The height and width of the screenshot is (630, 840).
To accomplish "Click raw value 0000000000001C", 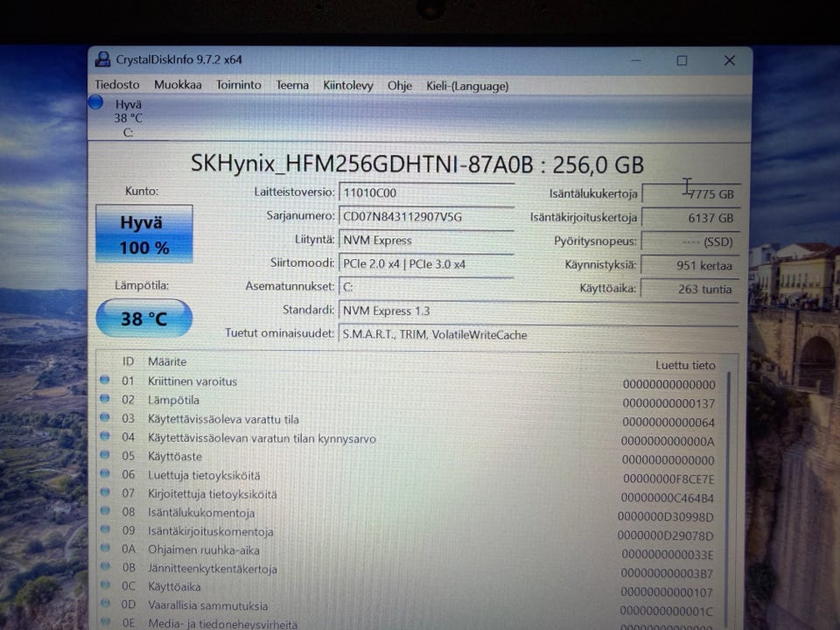I will (667, 612).
